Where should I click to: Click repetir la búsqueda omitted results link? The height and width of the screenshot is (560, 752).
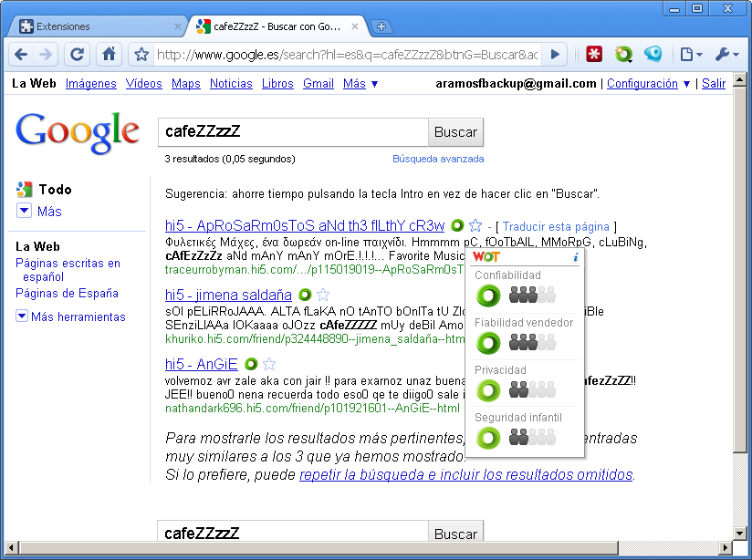pyautogui.click(x=466, y=474)
